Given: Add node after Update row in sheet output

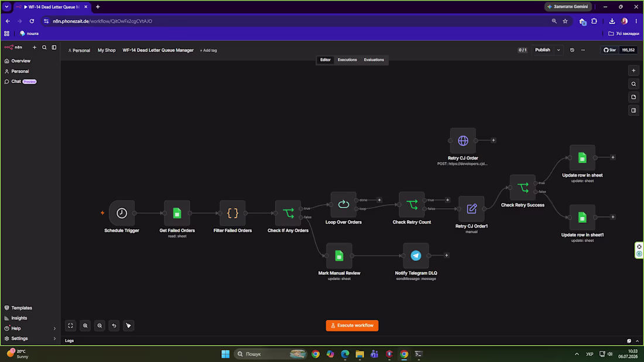Looking at the screenshot, I should click(613, 157).
